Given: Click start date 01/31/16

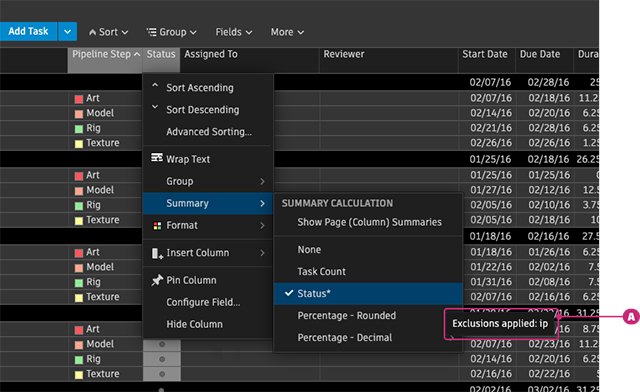Looking at the screenshot, I should click(491, 282).
